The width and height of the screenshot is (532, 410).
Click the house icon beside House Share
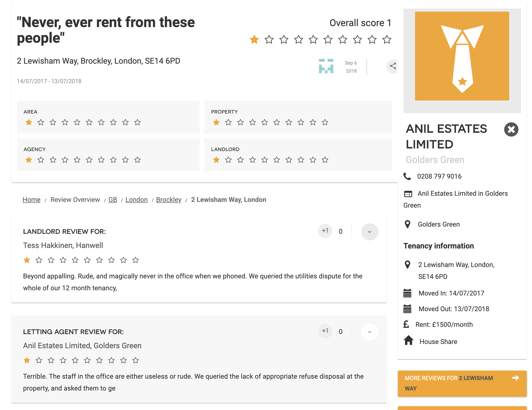click(408, 341)
